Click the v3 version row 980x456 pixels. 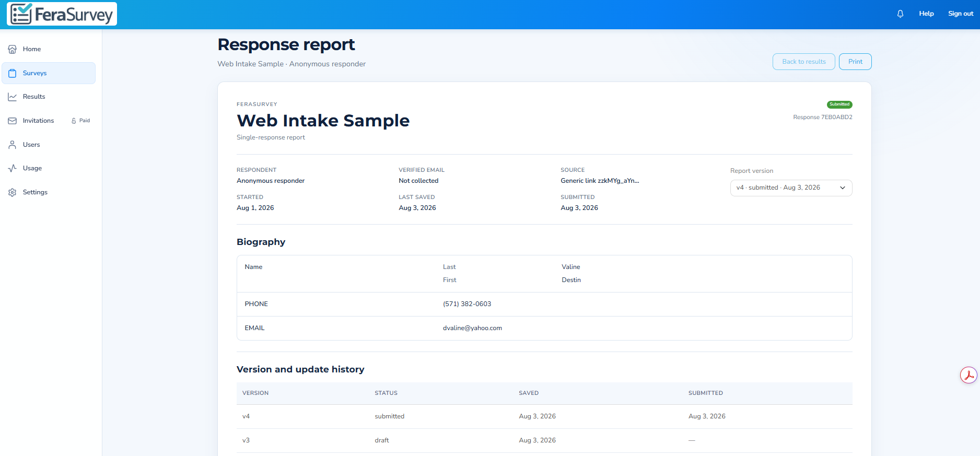pos(544,440)
